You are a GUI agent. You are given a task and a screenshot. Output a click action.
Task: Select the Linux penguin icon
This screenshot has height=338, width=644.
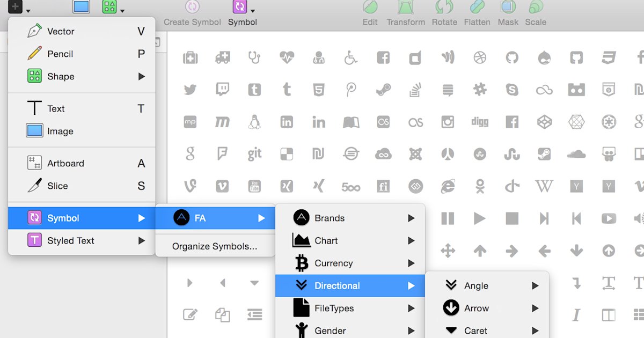pyautogui.click(x=254, y=122)
